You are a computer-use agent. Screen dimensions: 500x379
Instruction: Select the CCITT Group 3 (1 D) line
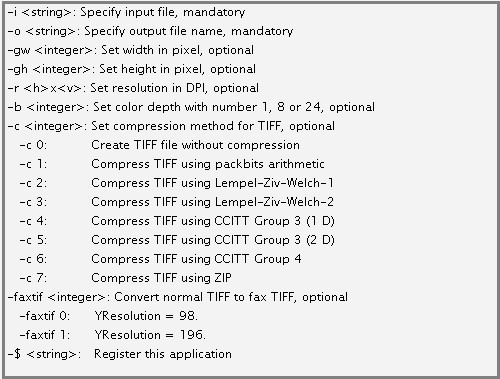coord(177,221)
